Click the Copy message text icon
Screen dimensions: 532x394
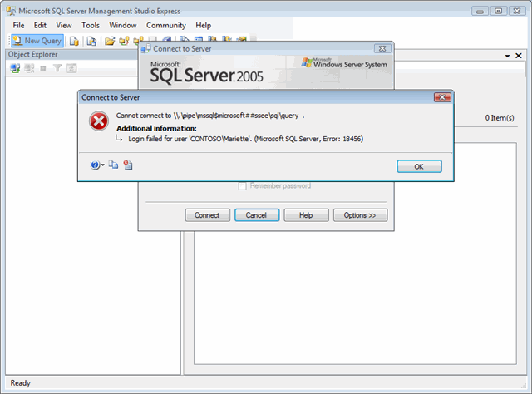pos(113,165)
